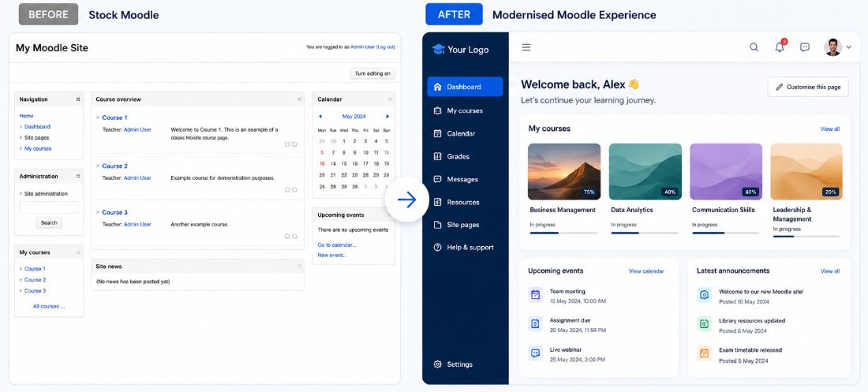Click the hamburger menu icon in the top bar

click(526, 47)
